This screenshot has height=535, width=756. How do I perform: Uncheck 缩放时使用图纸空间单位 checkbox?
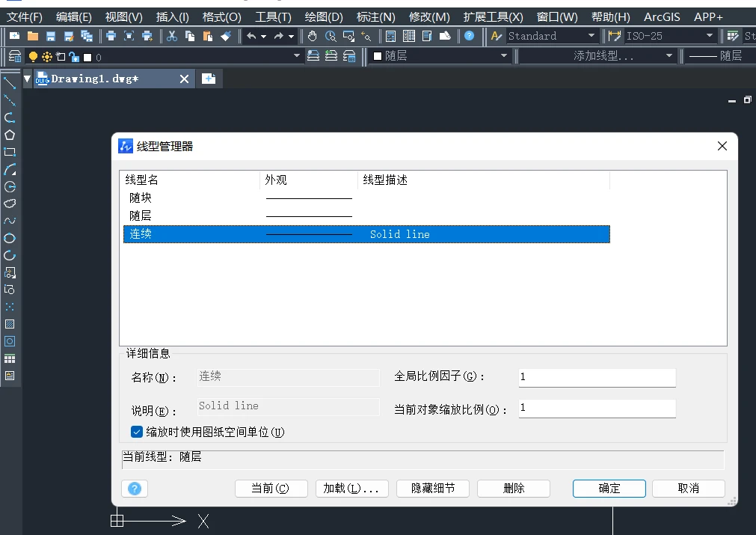point(137,432)
